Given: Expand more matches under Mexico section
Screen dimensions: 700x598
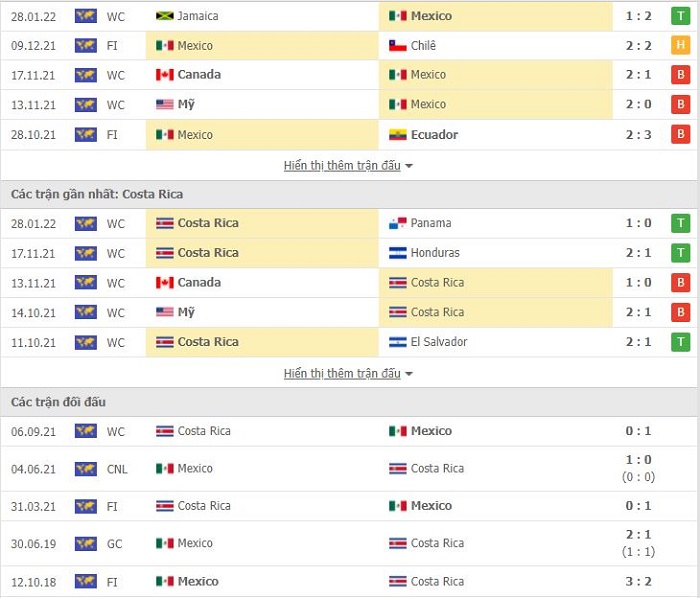Looking at the screenshot, I should pos(342,166).
